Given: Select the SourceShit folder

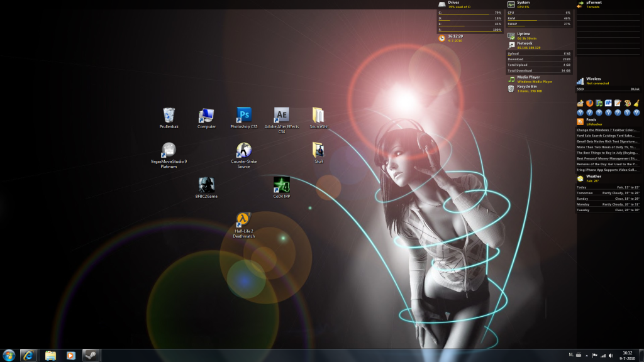Looking at the screenshot, I should 319,118.
